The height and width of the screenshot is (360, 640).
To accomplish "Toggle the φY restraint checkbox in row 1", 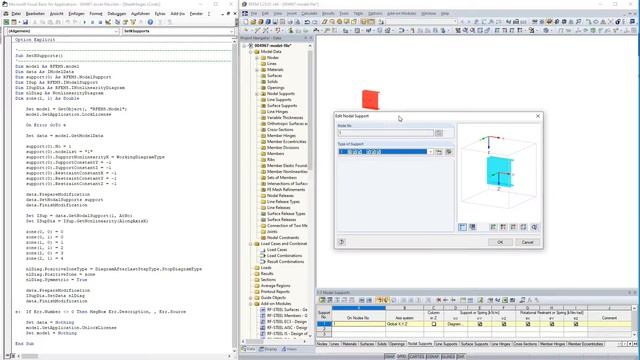I will [x=552, y=324].
